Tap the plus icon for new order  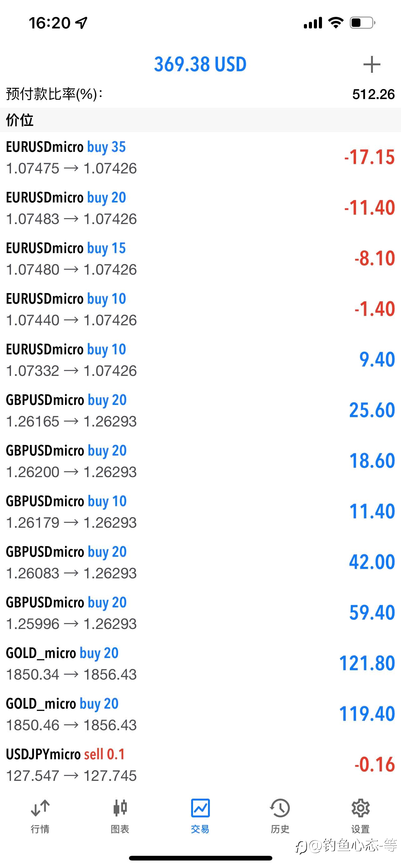(x=372, y=64)
